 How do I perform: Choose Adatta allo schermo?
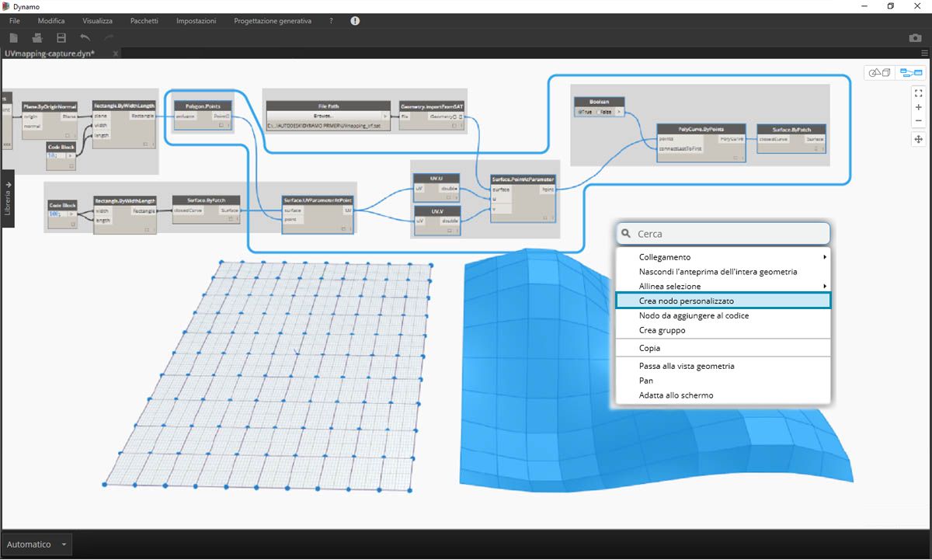[x=723, y=395]
